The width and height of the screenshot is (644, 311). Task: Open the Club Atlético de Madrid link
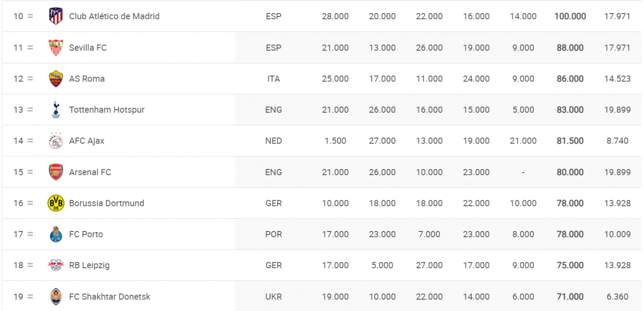(x=114, y=16)
